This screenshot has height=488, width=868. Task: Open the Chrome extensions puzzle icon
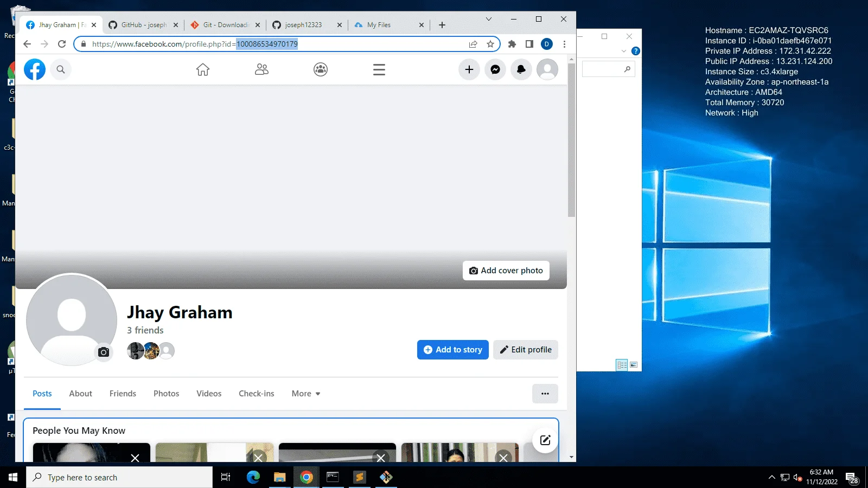pyautogui.click(x=512, y=44)
